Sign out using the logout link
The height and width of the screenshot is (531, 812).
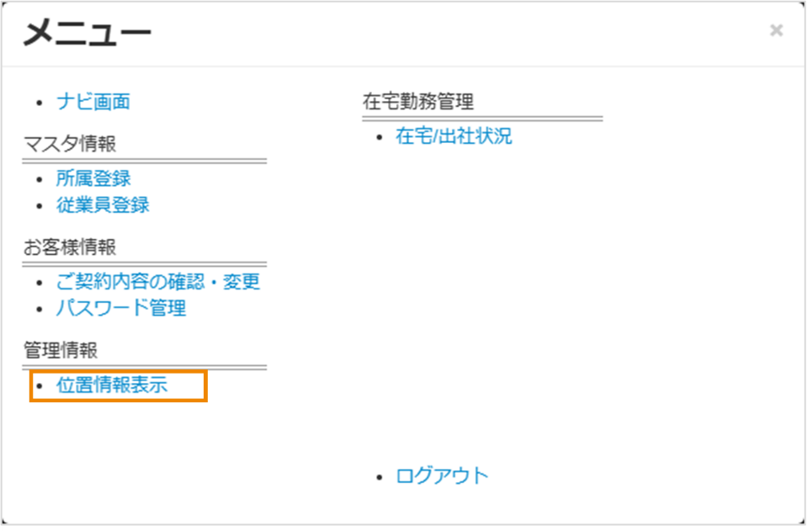point(440,475)
